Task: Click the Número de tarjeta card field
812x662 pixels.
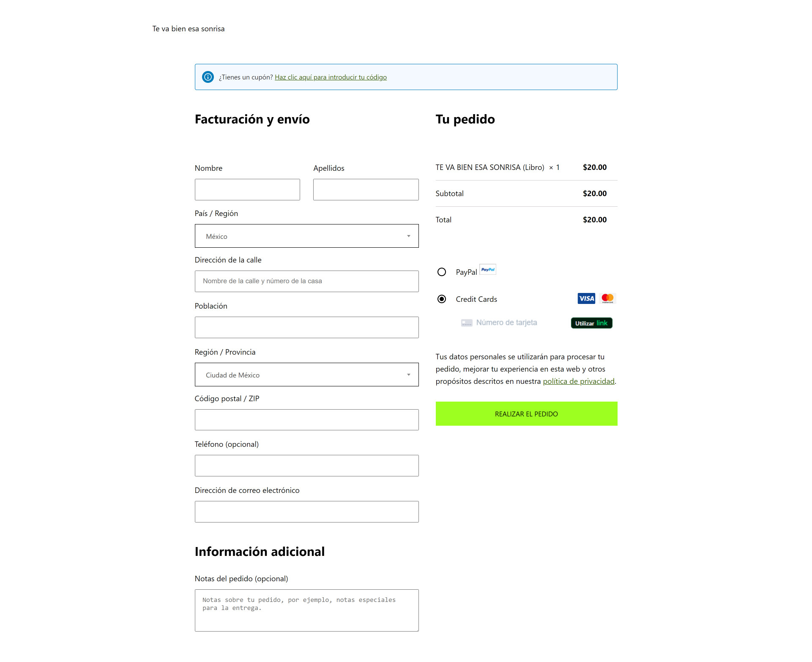Action: pyautogui.click(x=514, y=323)
